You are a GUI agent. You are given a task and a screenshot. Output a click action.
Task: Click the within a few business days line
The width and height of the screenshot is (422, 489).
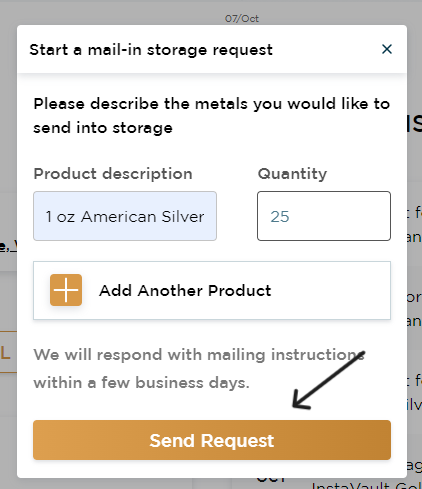click(142, 383)
